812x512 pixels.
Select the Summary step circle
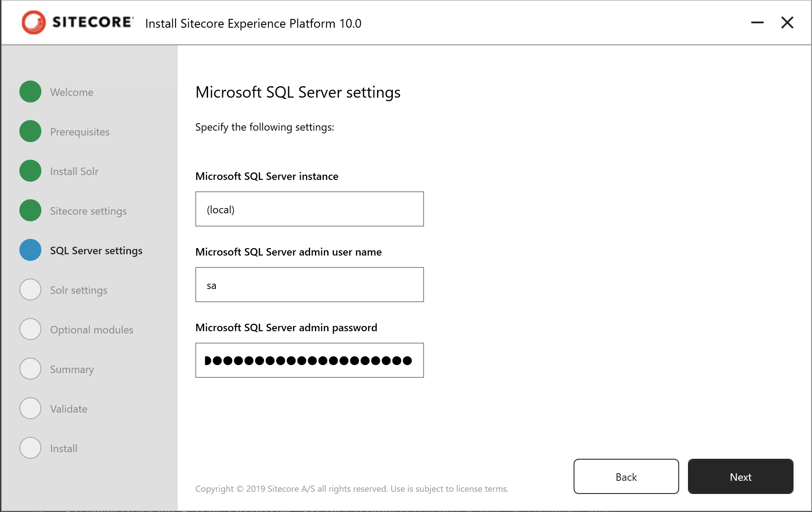pyautogui.click(x=30, y=369)
